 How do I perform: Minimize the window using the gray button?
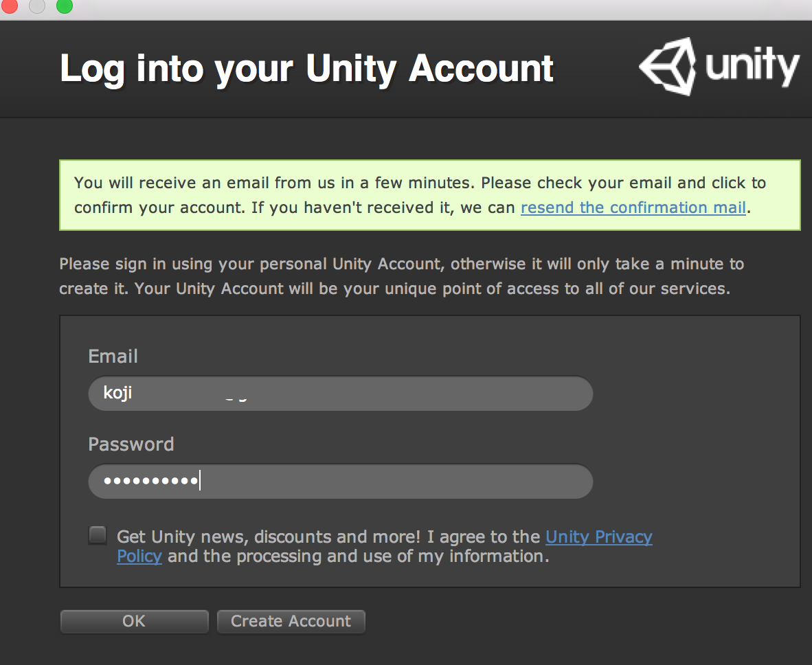pyautogui.click(x=37, y=6)
